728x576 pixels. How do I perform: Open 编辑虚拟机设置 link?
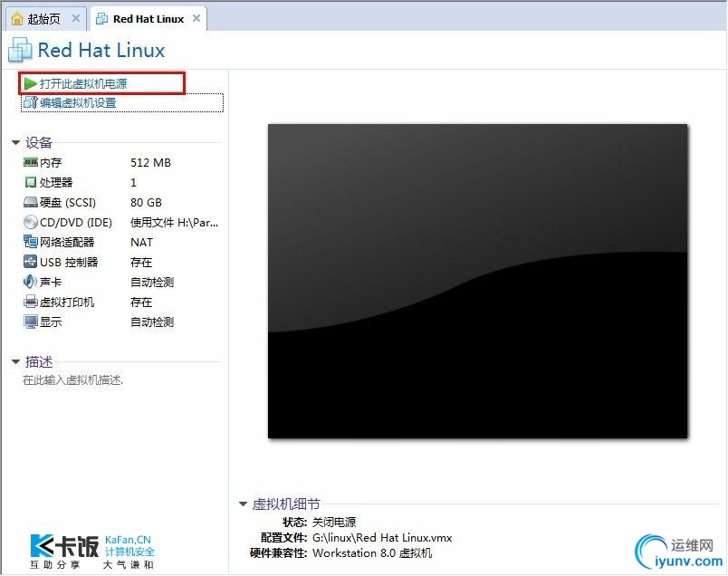[x=78, y=102]
